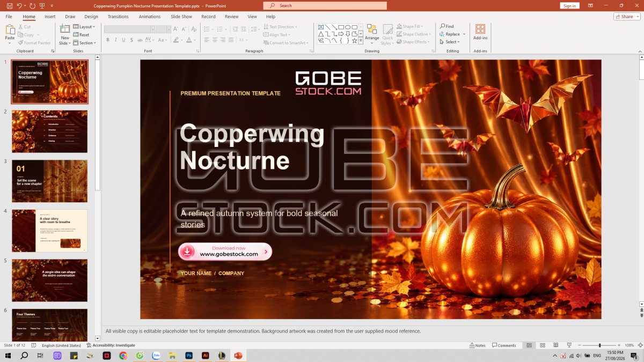The image size is (644, 362).
Task: Click English (United States) language indicator
Action: (62, 345)
